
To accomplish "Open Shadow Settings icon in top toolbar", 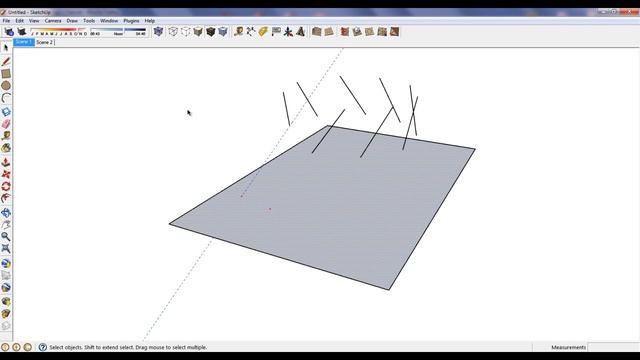I will pyautogui.click(x=9, y=31).
